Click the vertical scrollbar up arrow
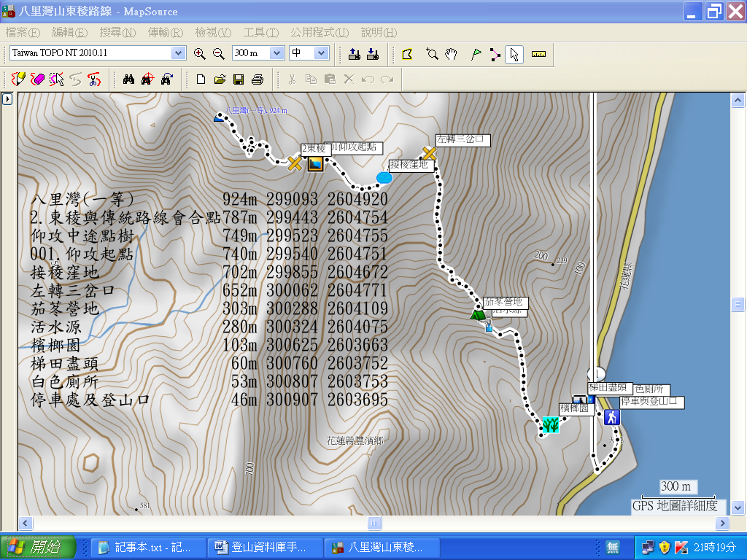 click(x=738, y=101)
